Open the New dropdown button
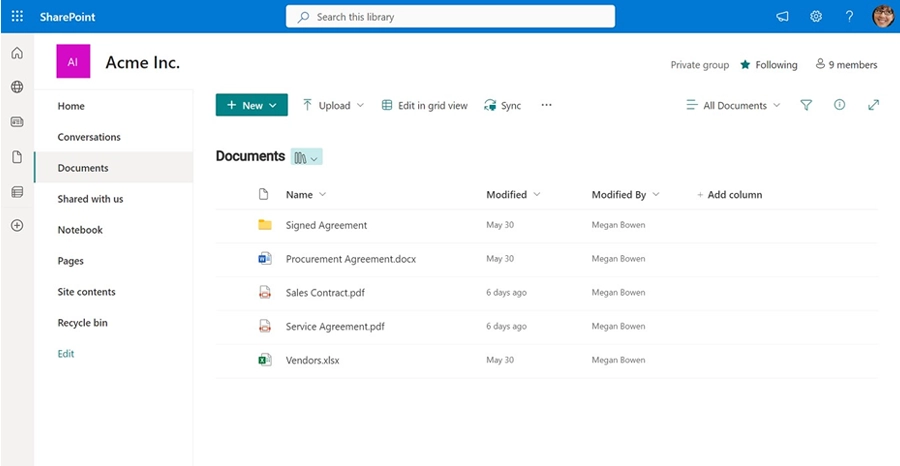Image resolution: width=900 pixels, height=466 pixels. tap(251, 105)
